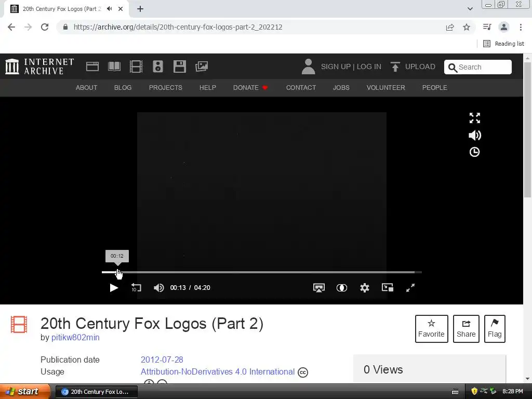This screenshot has height=399, width=532.
Task: Flag this item
Action: point(495,329)
